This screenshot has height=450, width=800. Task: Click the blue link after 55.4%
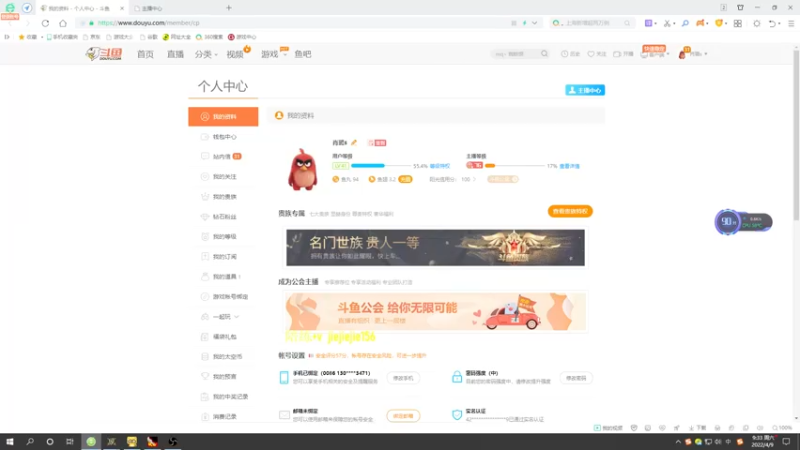[440, 166]
